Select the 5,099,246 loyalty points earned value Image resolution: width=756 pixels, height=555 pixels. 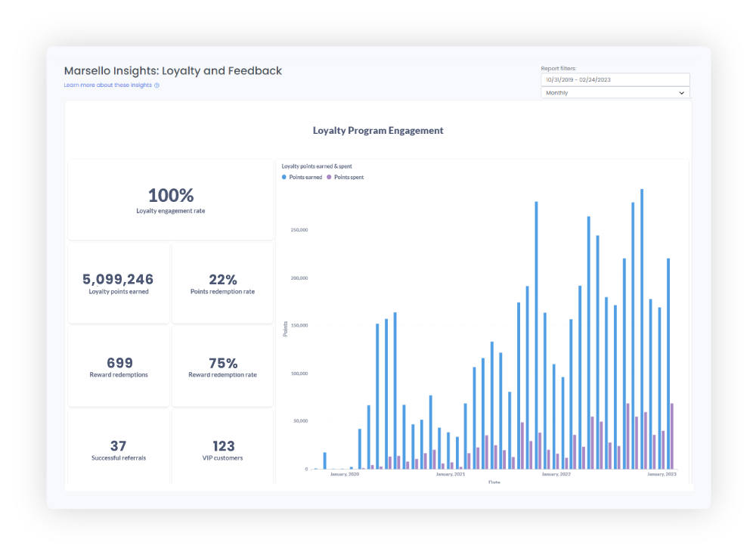[118, 279]
